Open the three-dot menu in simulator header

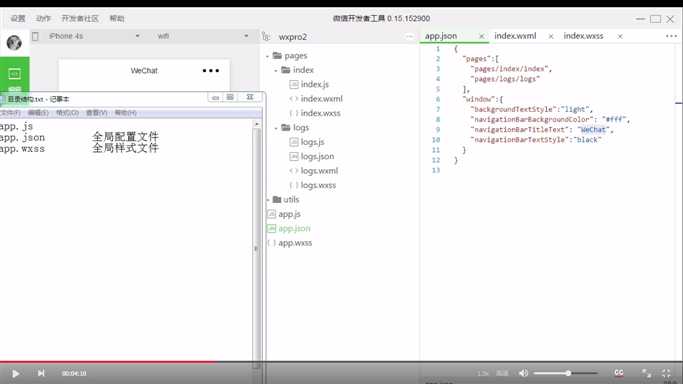[211, 71]
